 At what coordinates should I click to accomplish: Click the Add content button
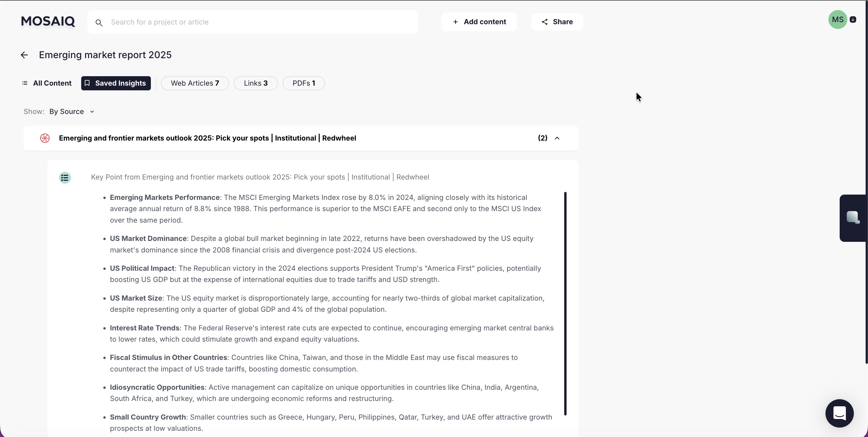(x=479, y=22)
